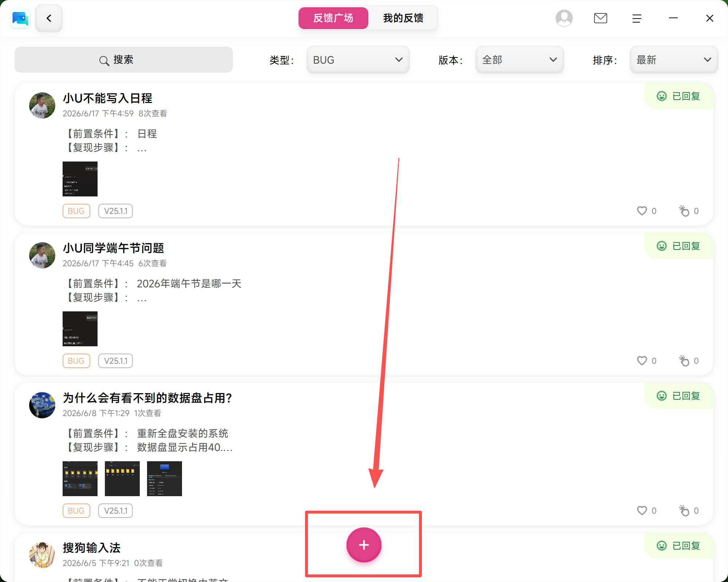The width and height of the screenshot is (728, 582).
Task: Click the 已回复 badge on 为什么会有看不到的数据盘占用 post
Action: coord(678,396)
